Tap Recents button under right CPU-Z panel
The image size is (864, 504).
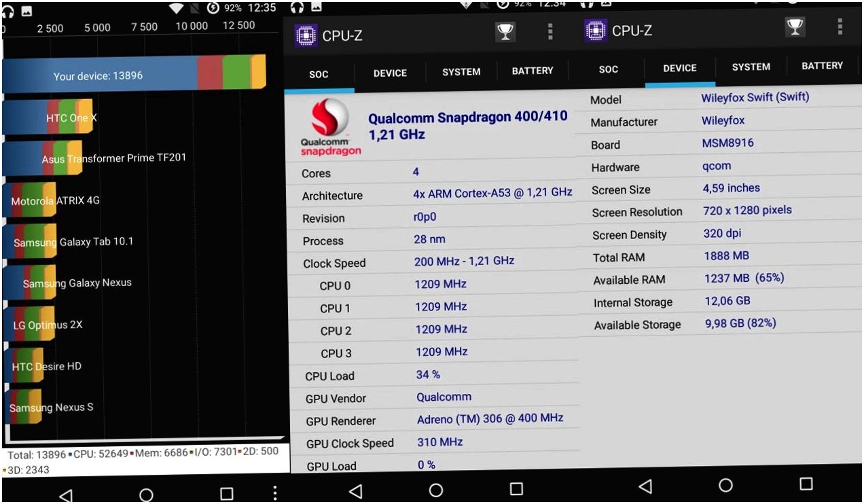(x=806, y=484)
